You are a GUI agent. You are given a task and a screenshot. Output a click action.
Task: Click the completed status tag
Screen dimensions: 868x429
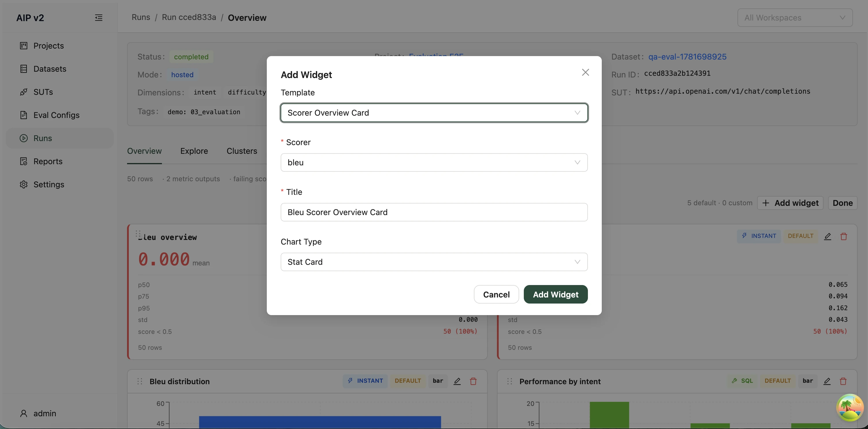point(191,57)
